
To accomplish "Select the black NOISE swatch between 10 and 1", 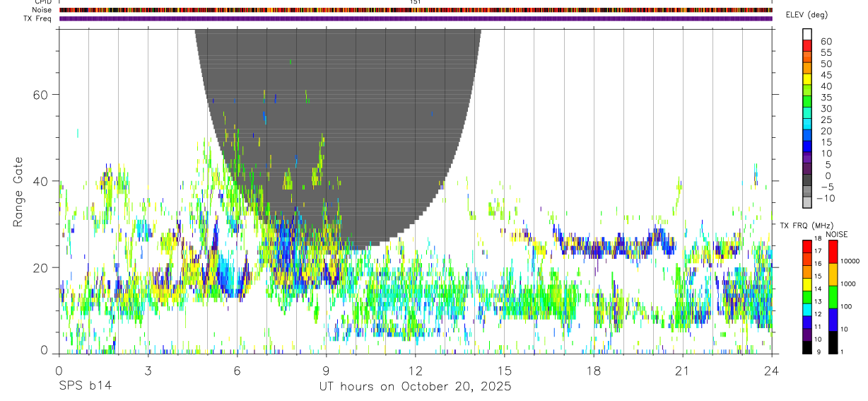I will pyautogui.click(x=833, y=342).
